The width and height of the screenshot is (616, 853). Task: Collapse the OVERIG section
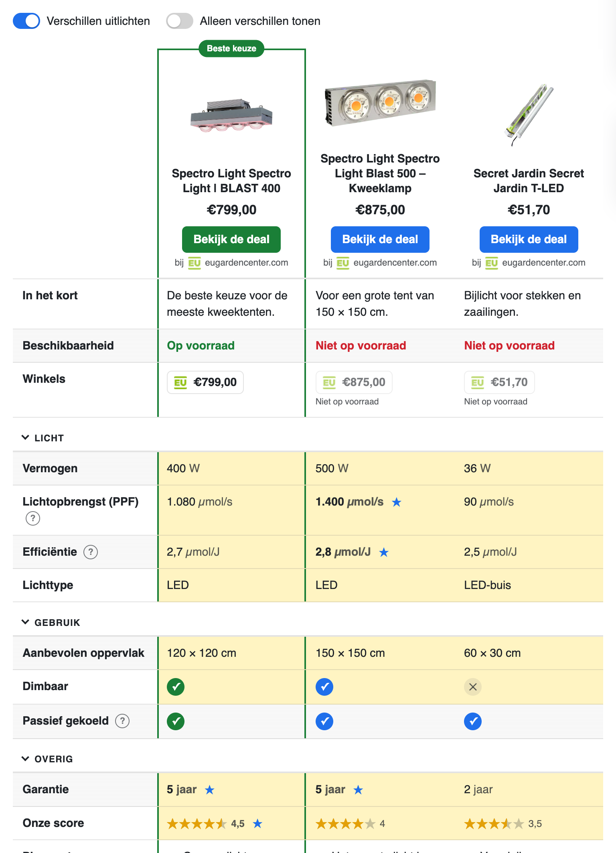pos(47,759)
